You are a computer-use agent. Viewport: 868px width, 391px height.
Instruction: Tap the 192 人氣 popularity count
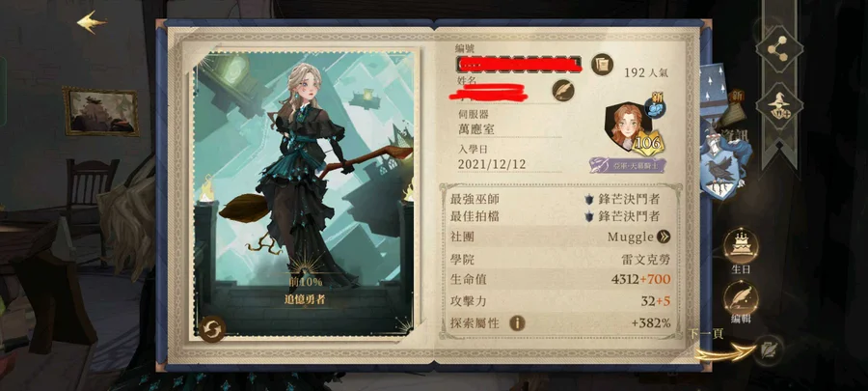646,72
